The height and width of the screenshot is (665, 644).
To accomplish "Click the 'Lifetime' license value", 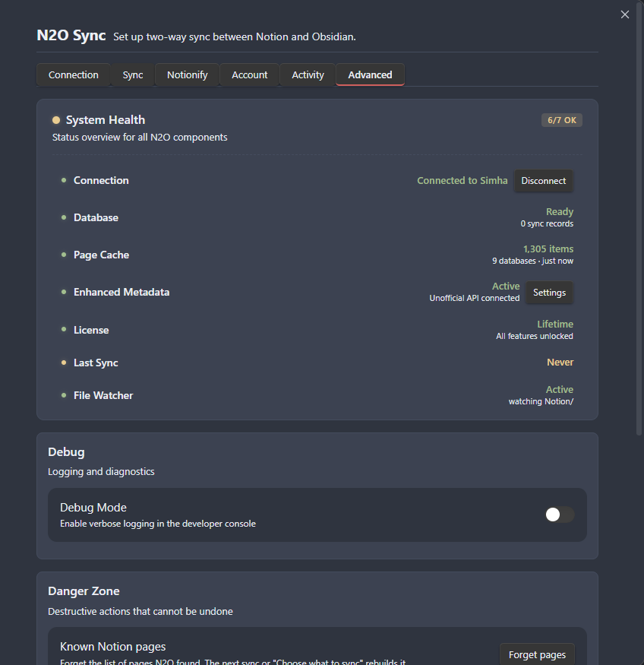I will pyautogui.click(x=555, y=324).
